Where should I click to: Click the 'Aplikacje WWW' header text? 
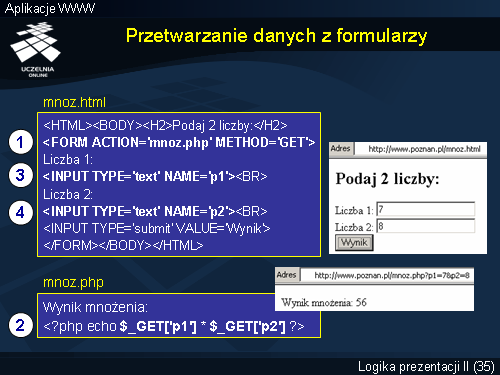50,8
